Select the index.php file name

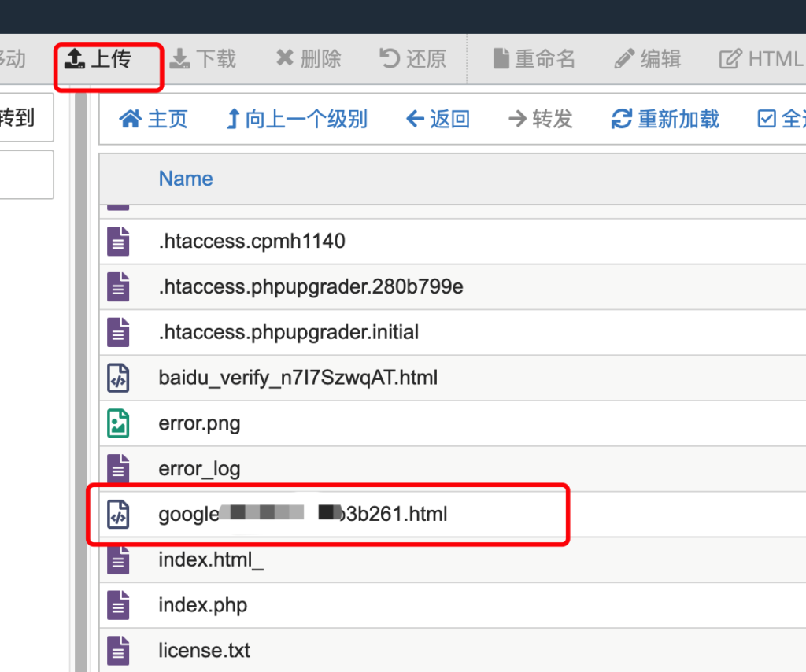(x=202, y=605)
